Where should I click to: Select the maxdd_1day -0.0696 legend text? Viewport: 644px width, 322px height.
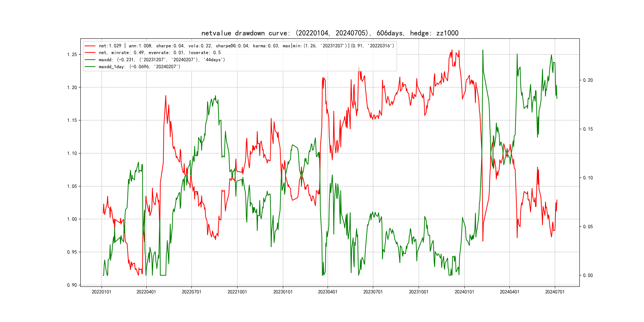(x=139, y=67)
